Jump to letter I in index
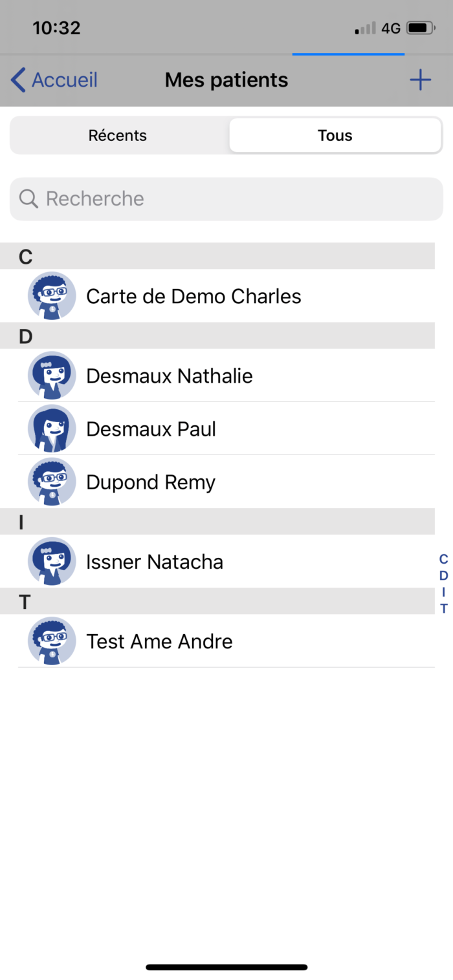 tap(443, 592)
